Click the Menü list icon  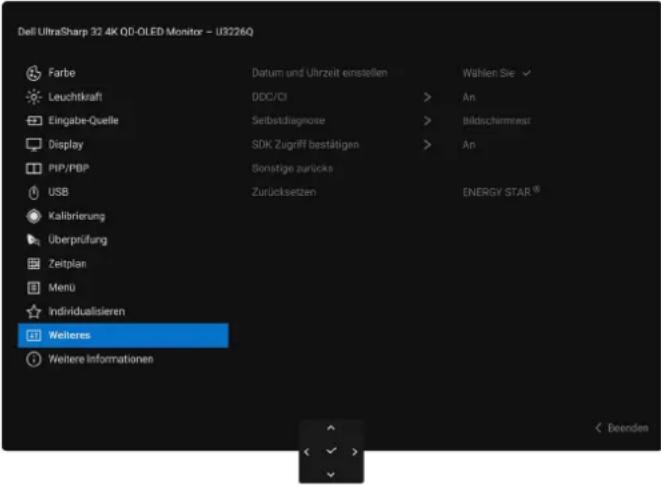pyautogui.click(x=34, y=288)
